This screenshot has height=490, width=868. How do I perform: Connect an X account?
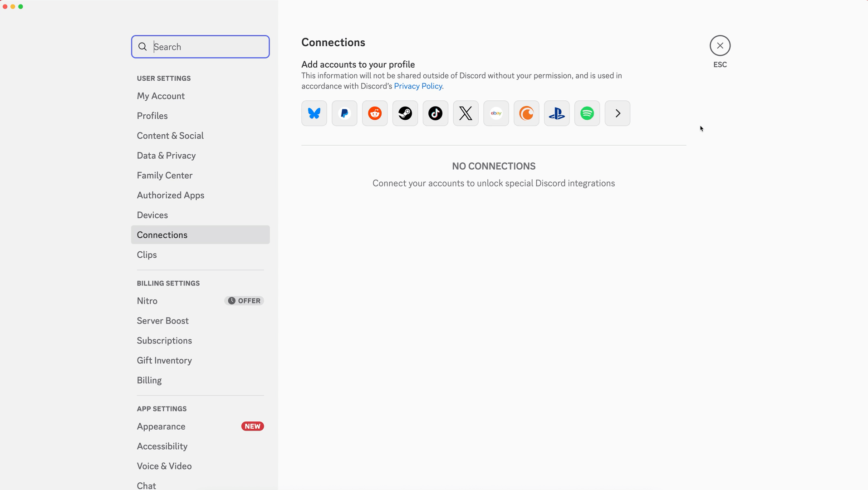tap(466, 113)
